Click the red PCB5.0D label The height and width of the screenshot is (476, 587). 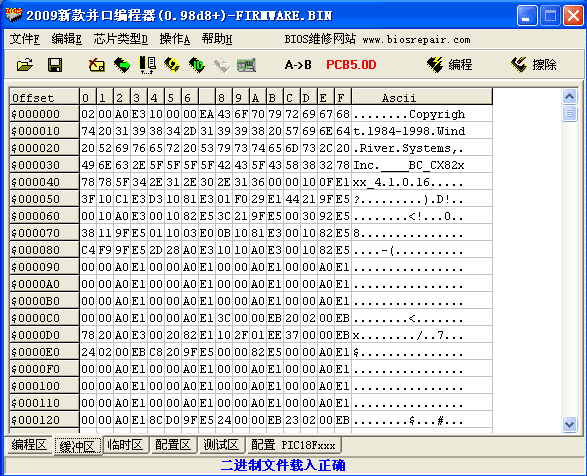[351, 65]
